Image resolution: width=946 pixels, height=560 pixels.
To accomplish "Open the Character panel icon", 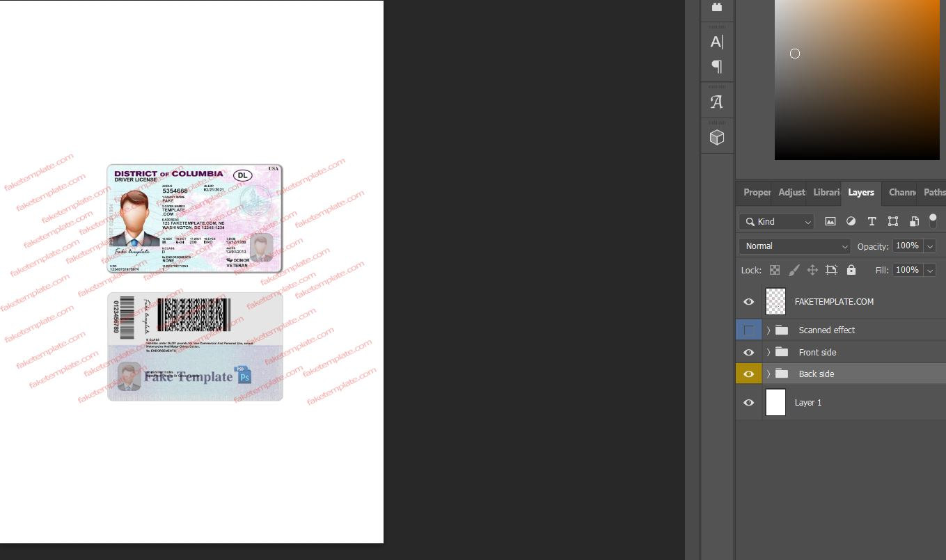I will (717, 42).
